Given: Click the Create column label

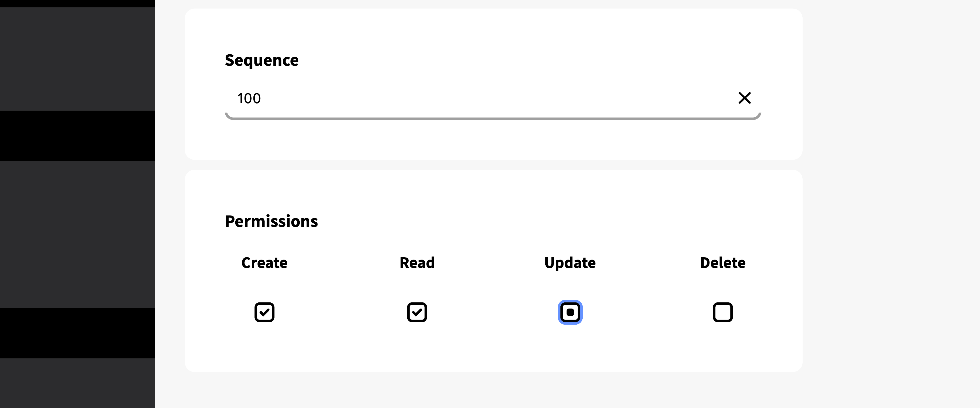Looking at the screenshot, I should click(264, 263).
